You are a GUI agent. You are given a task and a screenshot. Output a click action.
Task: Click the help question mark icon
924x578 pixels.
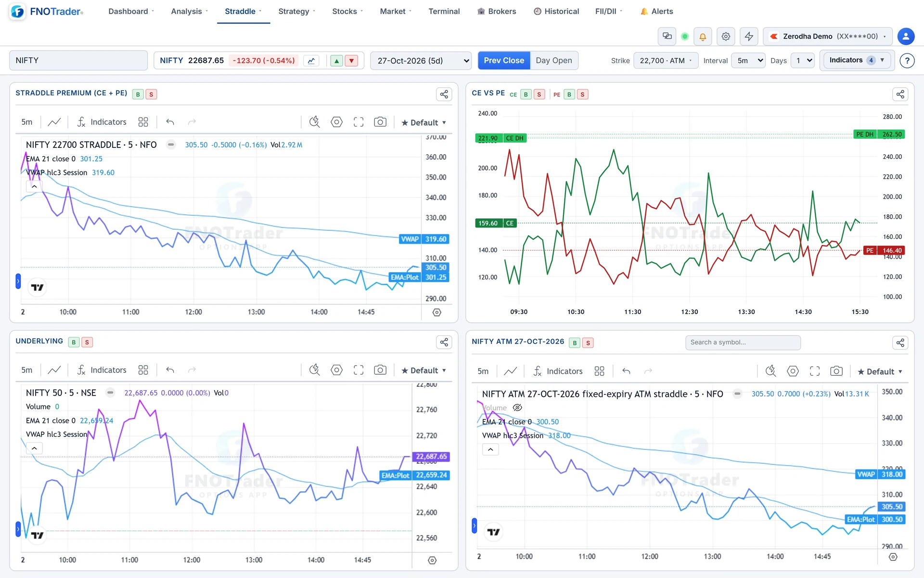[907, 61]
